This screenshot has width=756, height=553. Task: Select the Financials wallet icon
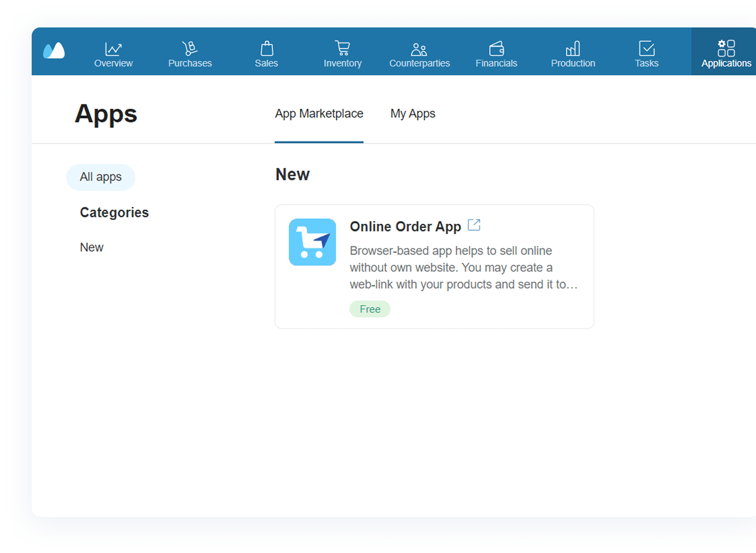pos(496,48)
